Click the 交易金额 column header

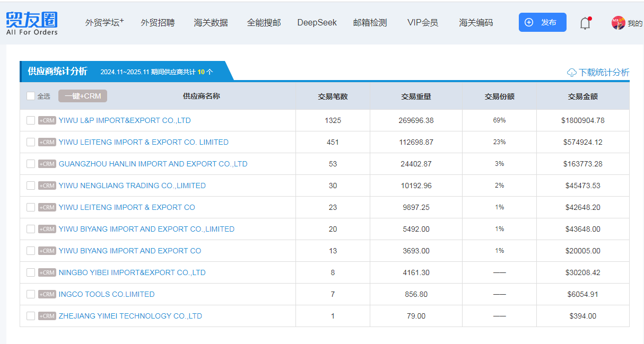(582, 96)
